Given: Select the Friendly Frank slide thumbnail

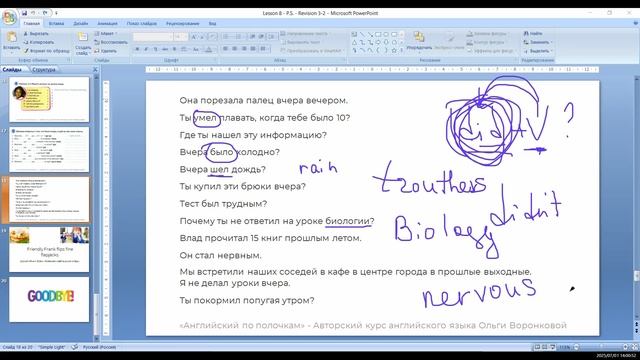Looking at the screenshot, I should click(x=49, y=249).
